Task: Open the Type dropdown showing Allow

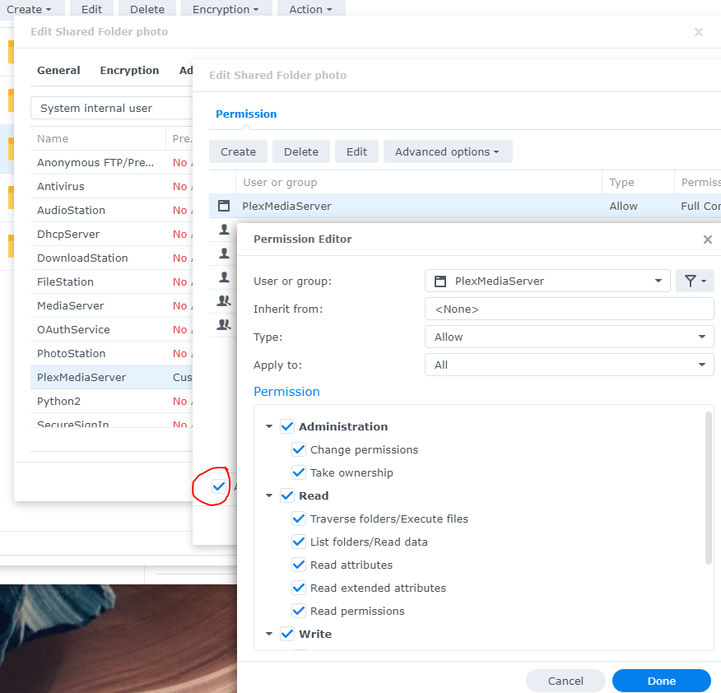Action: 569,337
